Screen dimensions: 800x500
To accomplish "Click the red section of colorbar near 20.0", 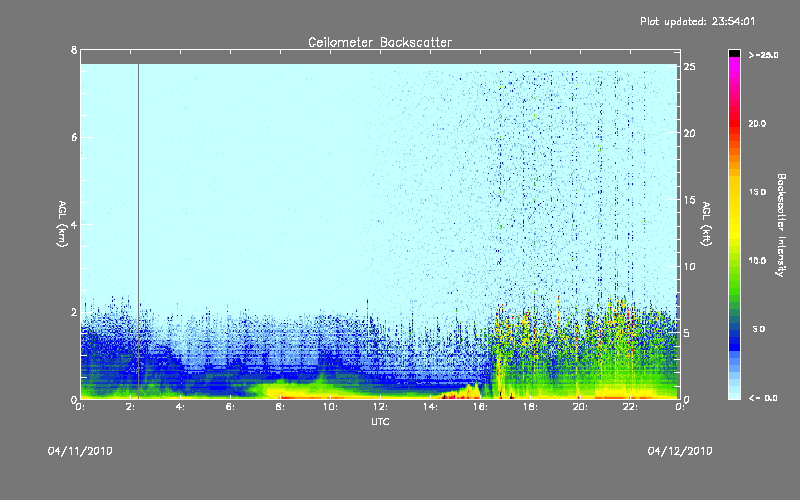I will tap(734, 125).
